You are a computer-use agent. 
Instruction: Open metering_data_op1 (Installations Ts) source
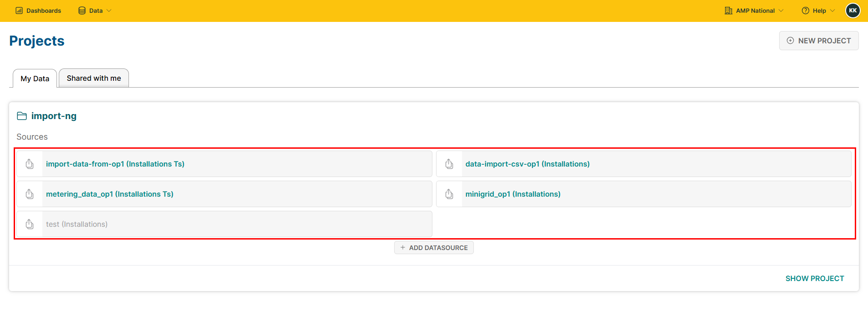(225, 194)
